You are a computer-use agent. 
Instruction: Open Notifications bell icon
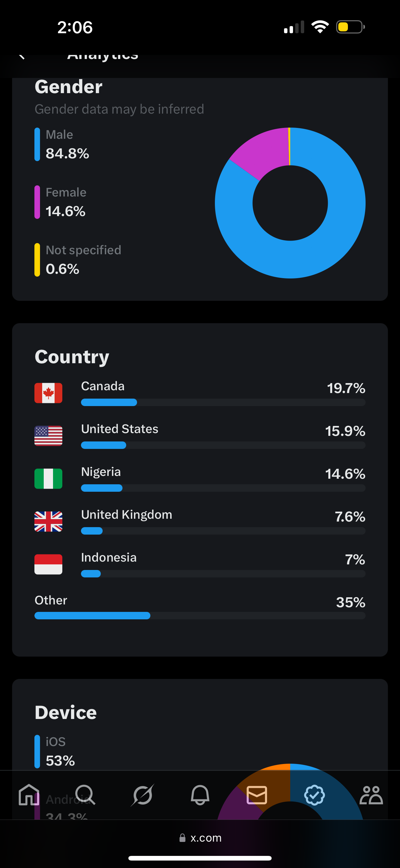click(200, 795)
